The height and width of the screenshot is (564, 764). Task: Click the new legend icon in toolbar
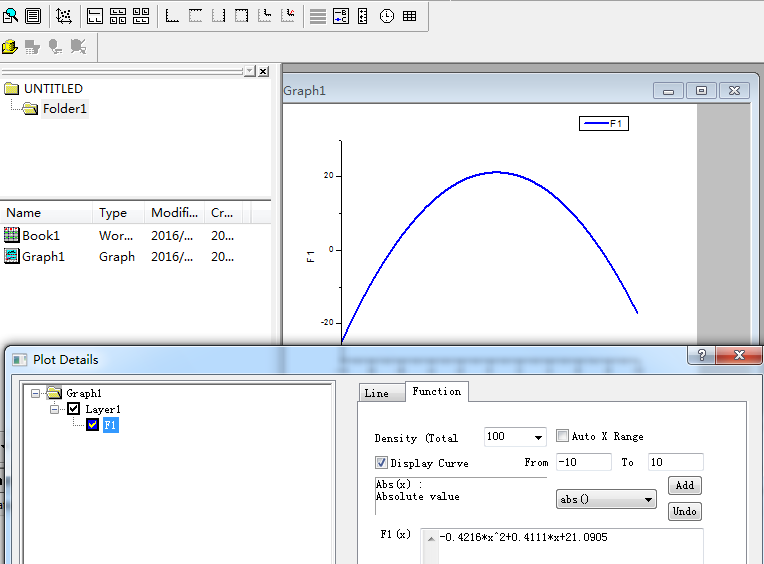coord(340,16)
